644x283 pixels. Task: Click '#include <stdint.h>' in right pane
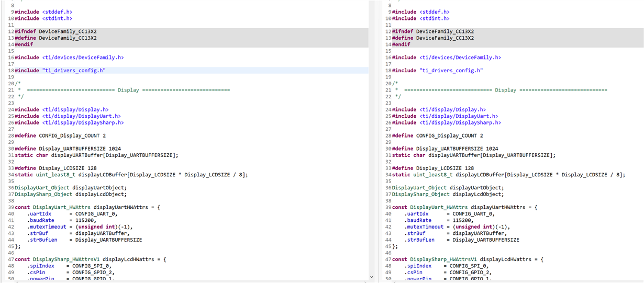[420, 18]
